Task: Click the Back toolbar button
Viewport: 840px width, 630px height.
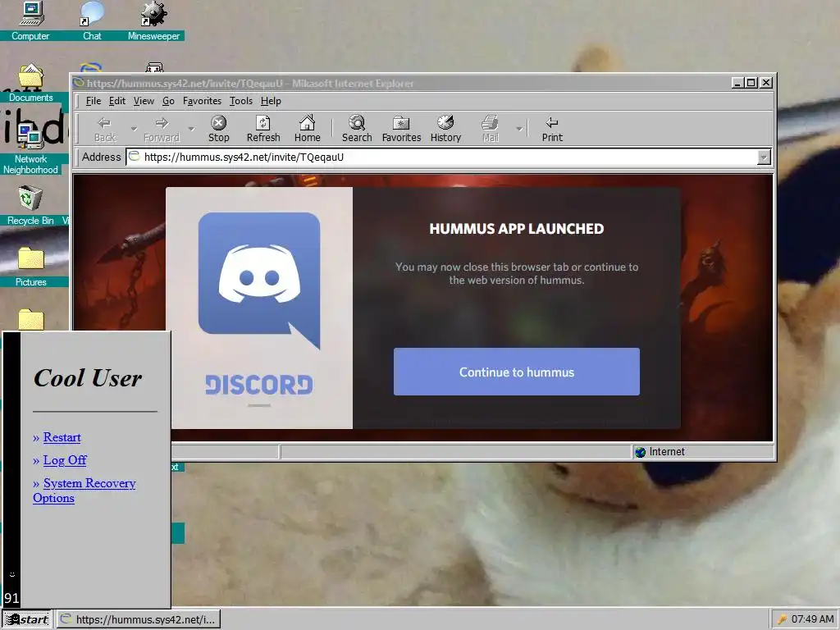Action: pos(105,129)
